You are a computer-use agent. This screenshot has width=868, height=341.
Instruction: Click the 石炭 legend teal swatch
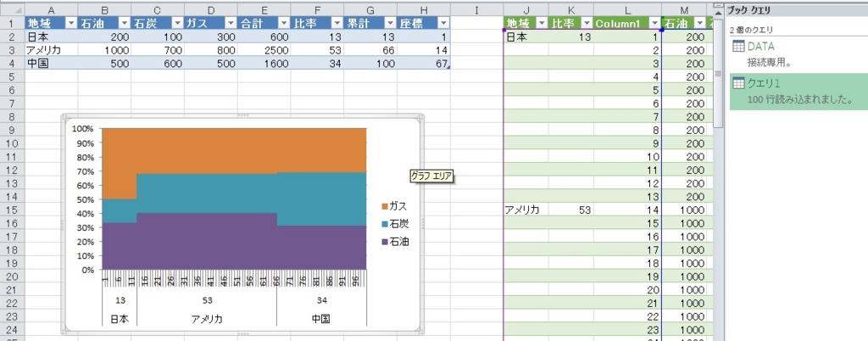point(385,224)
